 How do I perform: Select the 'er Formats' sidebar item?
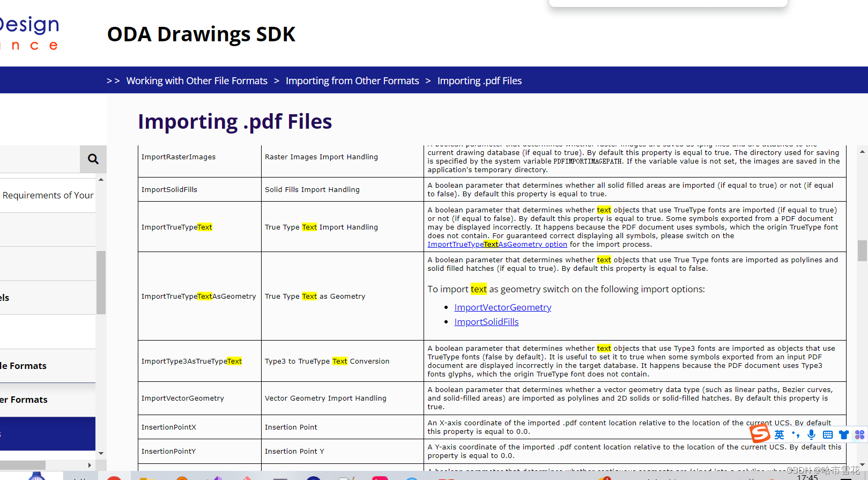[48, 400]
